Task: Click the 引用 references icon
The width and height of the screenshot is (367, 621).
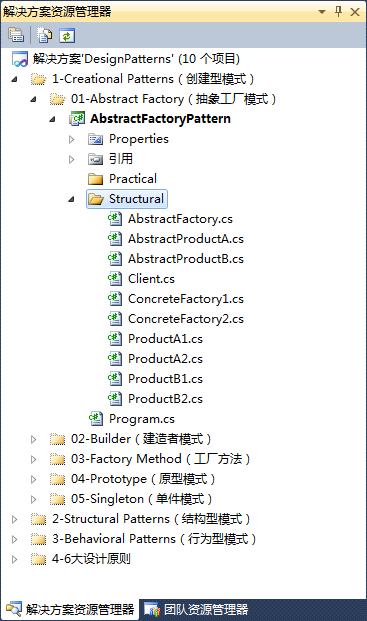Action: pos(95,159)
